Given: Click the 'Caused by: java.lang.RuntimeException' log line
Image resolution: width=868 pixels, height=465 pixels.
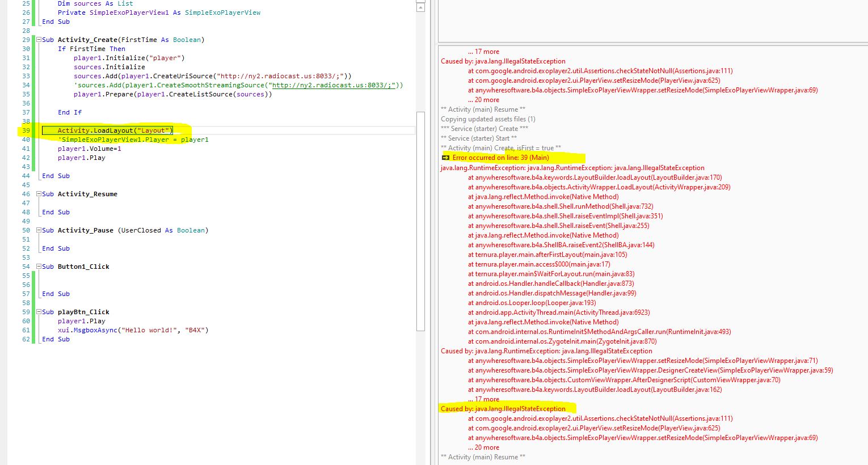Looking at the screenshot, I should (546, 351).
